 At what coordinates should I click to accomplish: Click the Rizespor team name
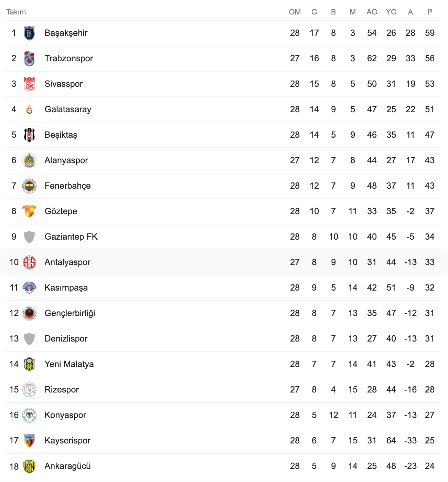[62, 390]
